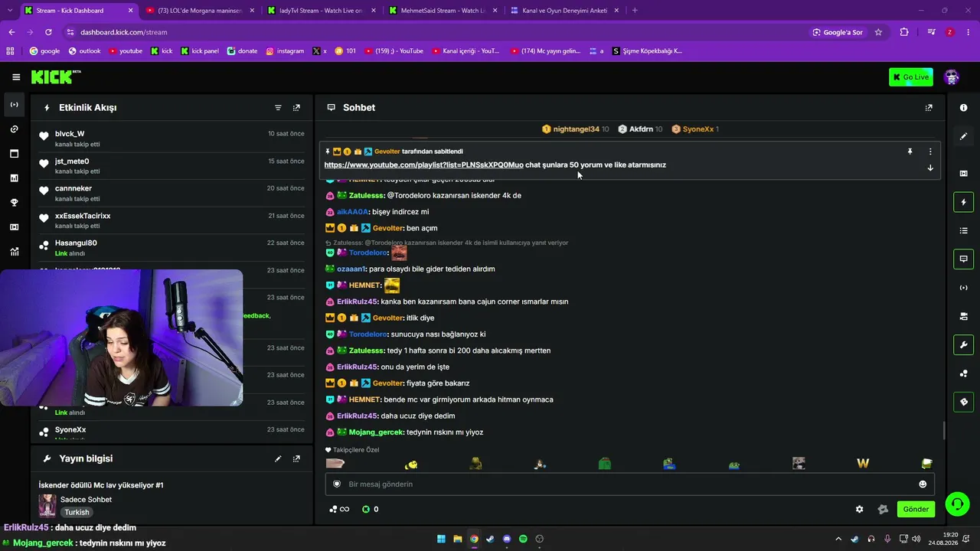
Task: Click the Sadece Sohbet category
Action: 86,500
